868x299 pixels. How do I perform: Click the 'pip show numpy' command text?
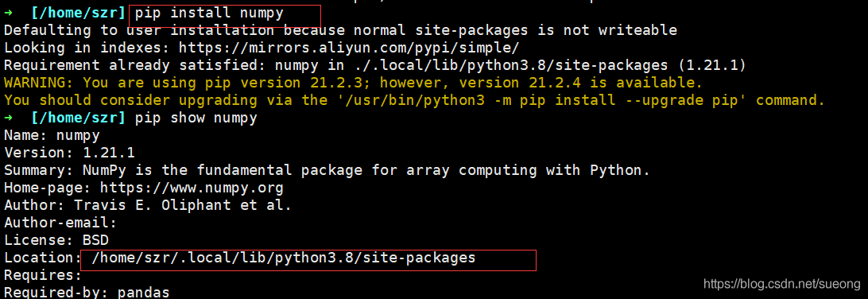[196, 118]
